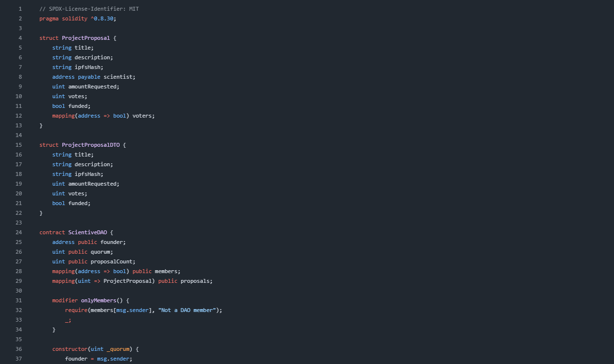Viewport: 614px width, 364px height.
Task: Click the SPDX-License-Identifier comment text
Action: [x=89, y=9]
